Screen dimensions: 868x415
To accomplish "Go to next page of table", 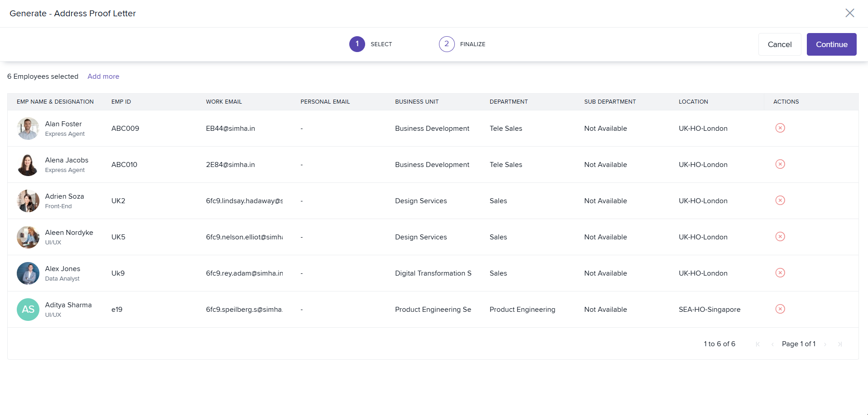I will (x=825, y=344).
